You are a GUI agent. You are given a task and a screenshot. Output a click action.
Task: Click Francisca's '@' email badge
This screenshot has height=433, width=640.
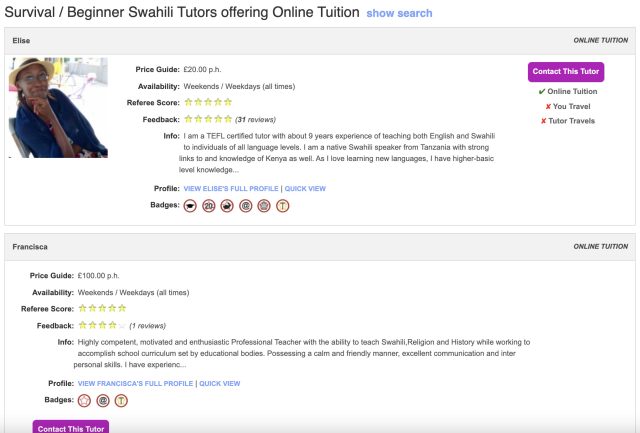tap(103, 401)
